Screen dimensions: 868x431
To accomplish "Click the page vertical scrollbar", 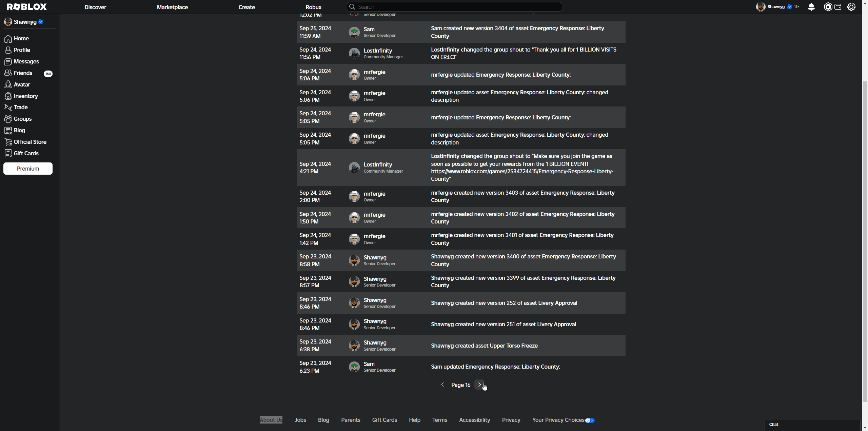I will (865, 237).
